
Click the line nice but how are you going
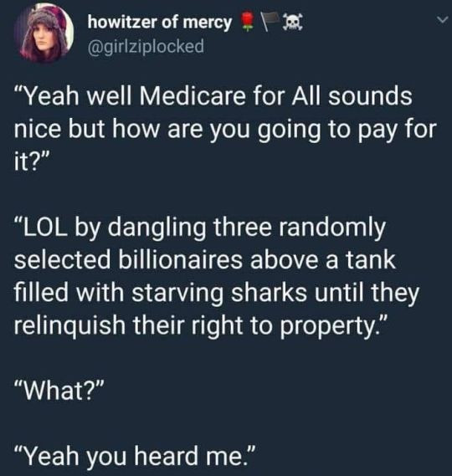pos(167,130)
